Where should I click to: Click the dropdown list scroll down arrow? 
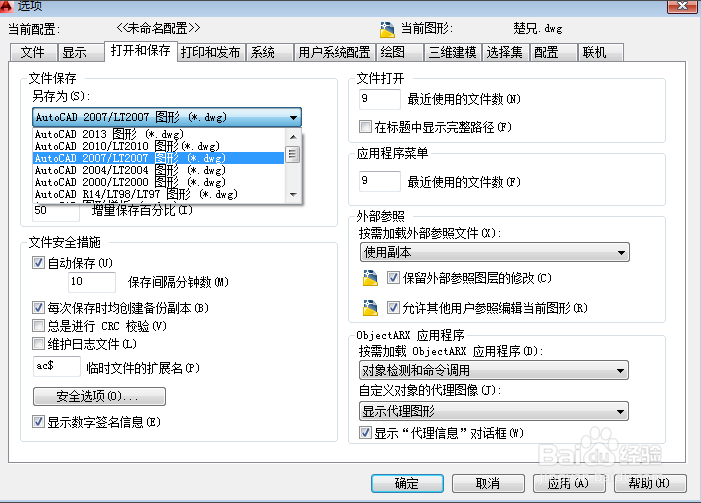(x=293, y=194)
